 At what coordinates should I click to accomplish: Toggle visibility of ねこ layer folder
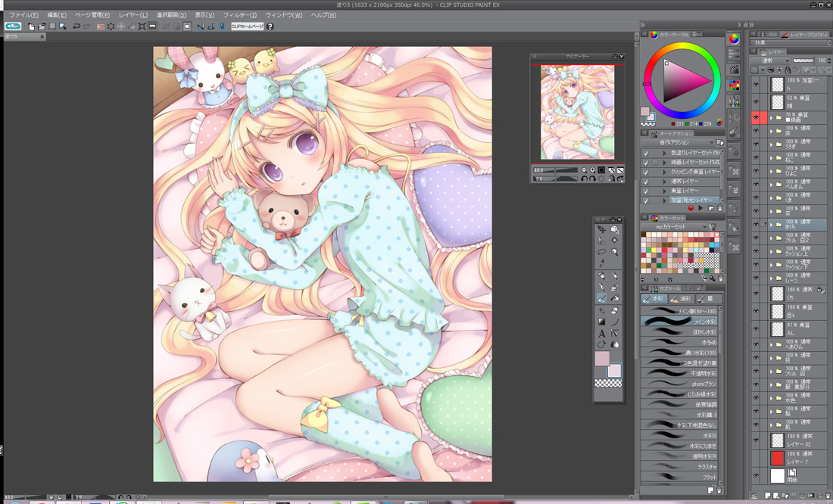point(756,157)
